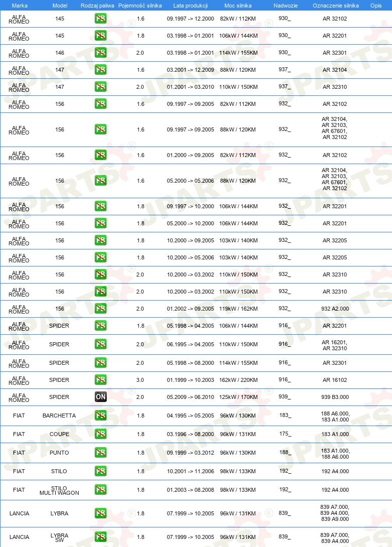Click the Oznaczenie silnika column header
392x547 pixels.
335,6
